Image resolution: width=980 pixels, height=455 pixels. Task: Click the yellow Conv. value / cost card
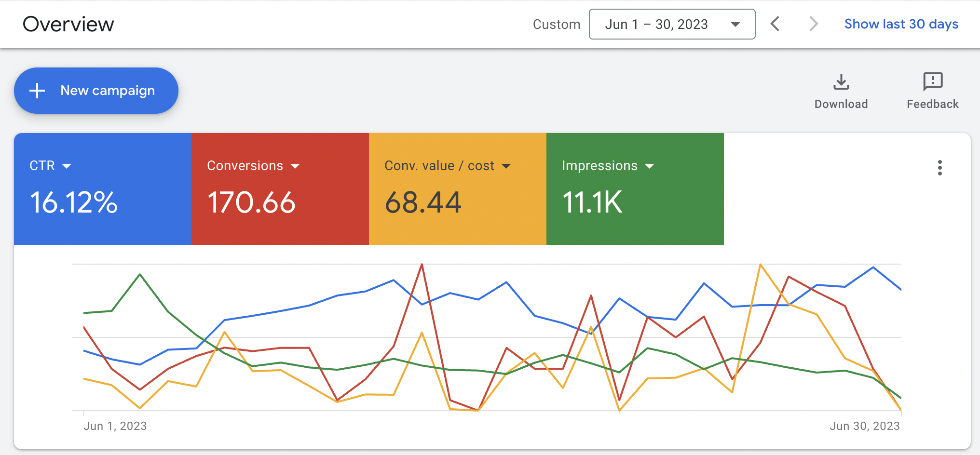tap(457, 202)
